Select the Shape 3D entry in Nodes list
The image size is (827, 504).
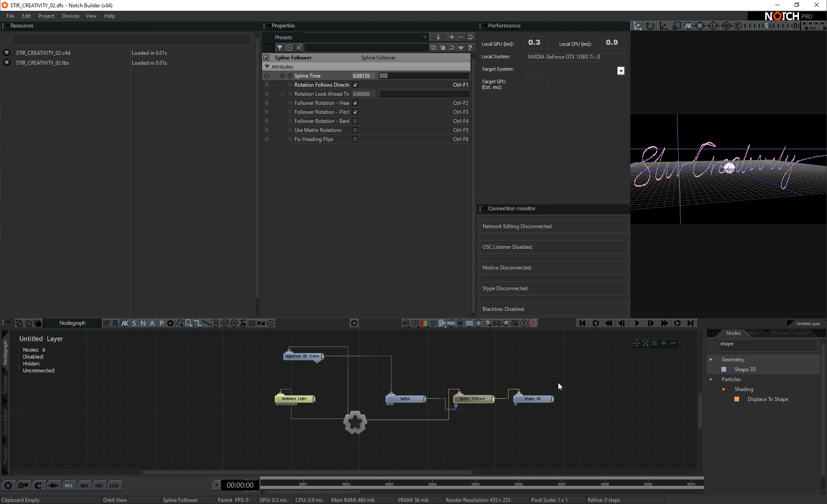tap(745, 369)
